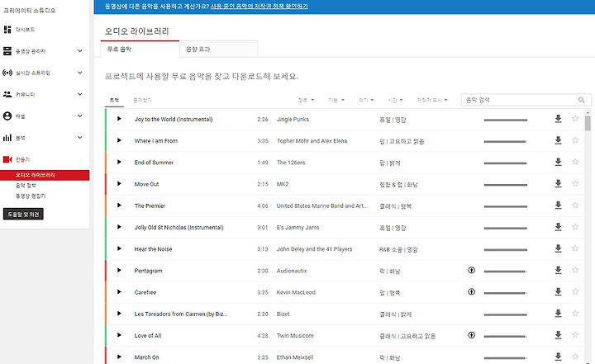Download The Premier track
This screenshot has height=364, width=595.
558,206
